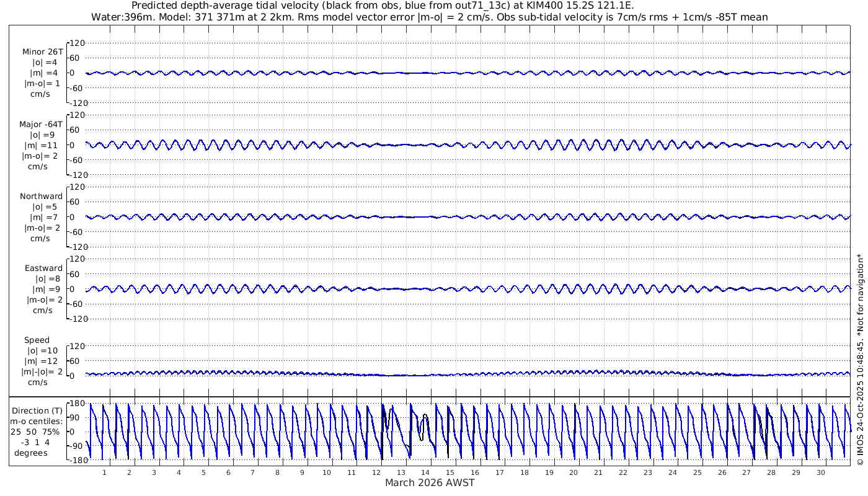The height and width of the screenshot is (496, 868).
Task: Click day '1' on the date axis
Action: coord(104,472)
